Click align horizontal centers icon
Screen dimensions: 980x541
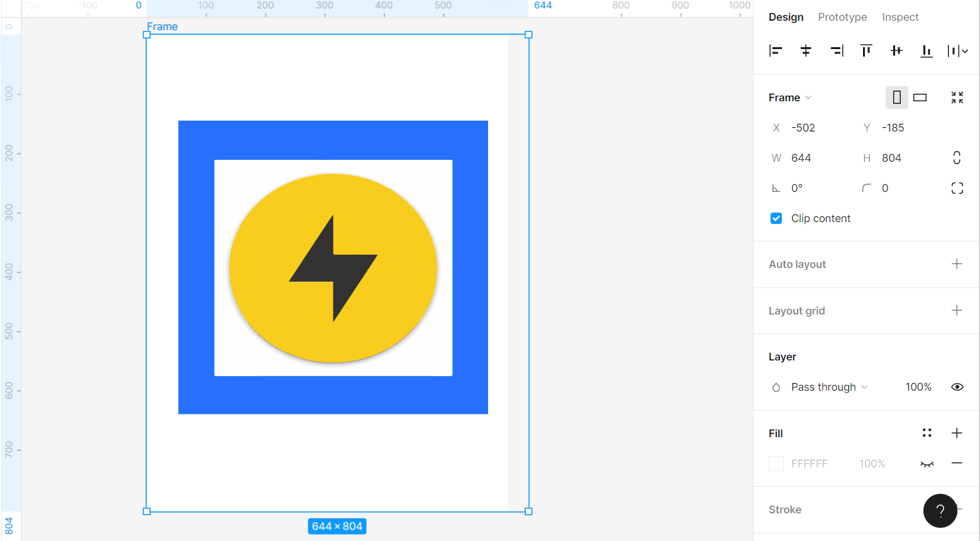[806, 51]
